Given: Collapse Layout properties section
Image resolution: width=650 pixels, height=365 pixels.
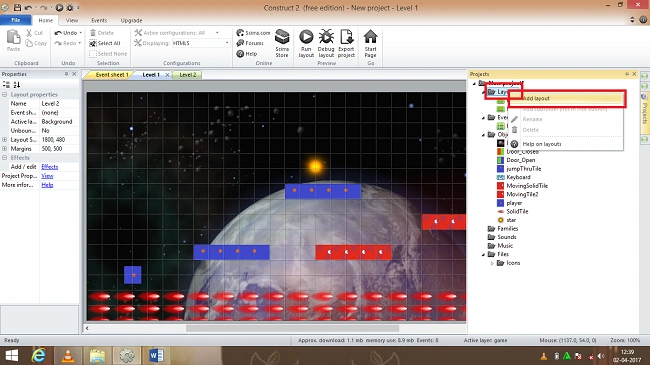Looking at the screenshot, I should [x=5, y=95].
